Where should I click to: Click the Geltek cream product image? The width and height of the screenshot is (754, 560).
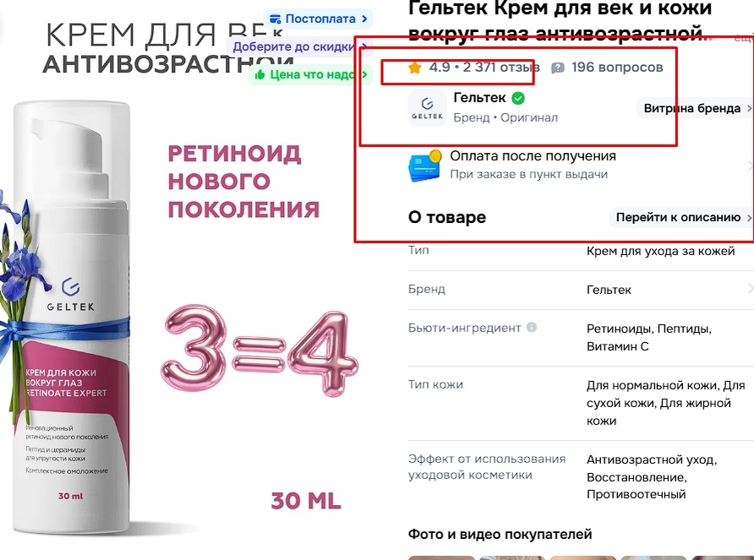[69, 318]
